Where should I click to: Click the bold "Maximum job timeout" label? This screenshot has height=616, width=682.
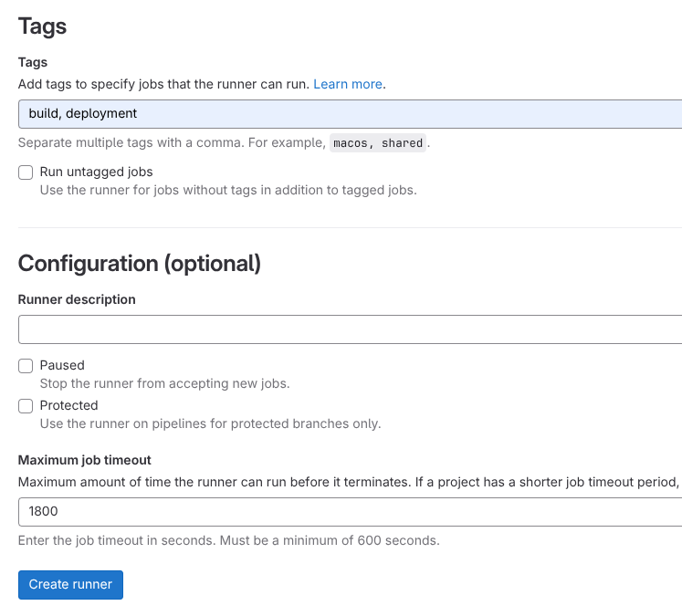[x=85, y=460]
